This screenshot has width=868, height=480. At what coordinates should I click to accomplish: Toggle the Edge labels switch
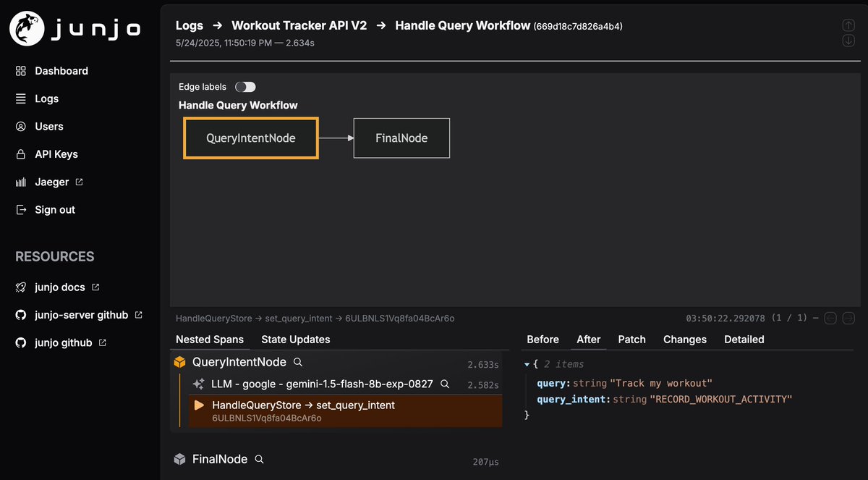pyautogui.click(x=245, y=87)
